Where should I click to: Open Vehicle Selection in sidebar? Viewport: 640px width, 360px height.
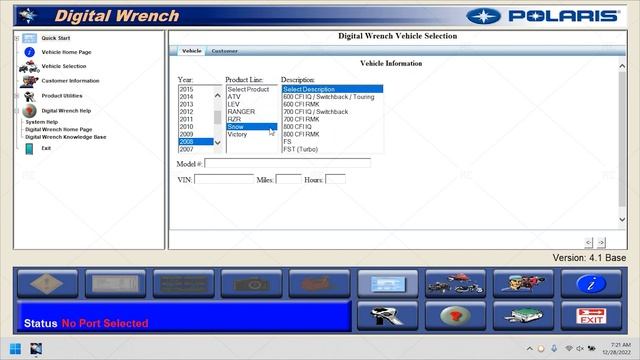(x=64, y=66)
